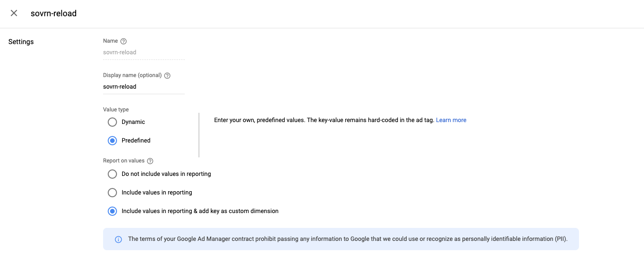The height and width of the screenshot is (259, 644).
Task: Click the Settings section heading
Action: pyautogui.click(x=21, y=42)
